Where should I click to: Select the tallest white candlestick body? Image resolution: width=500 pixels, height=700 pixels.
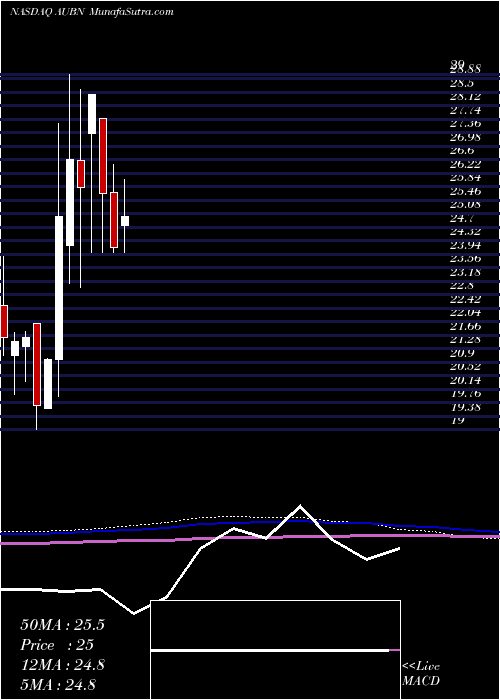[59, 288]
